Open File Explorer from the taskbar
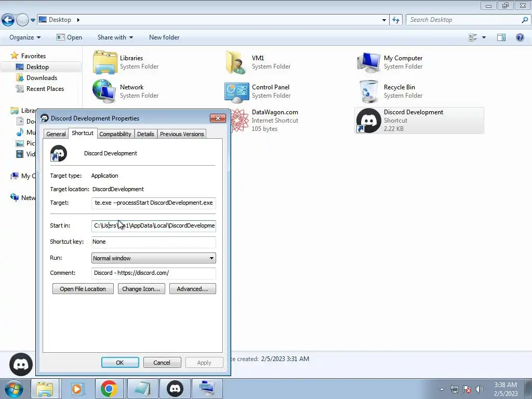Image resolution: width=532 pixels, height=399 pixels. pos(45,389)
